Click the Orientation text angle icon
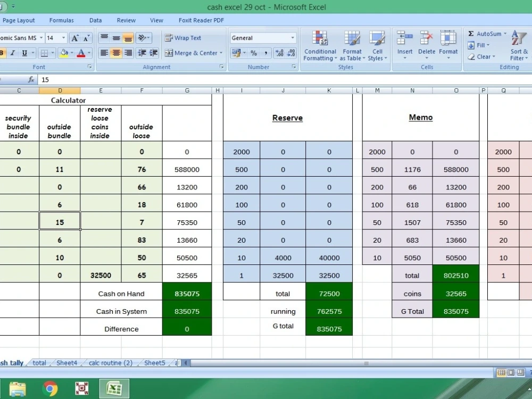This screenshot has height=399, width=532. click(x=142, y=38)
